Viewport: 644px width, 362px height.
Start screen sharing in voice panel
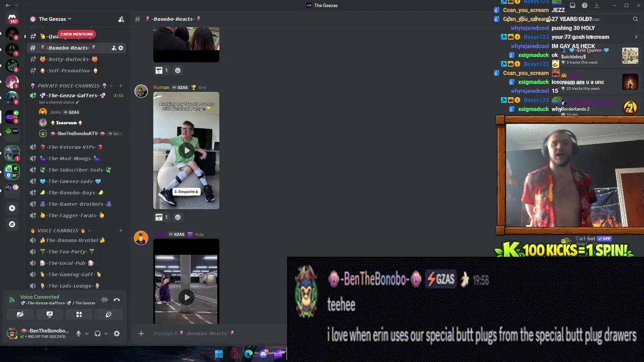click(x=49, y=315)
